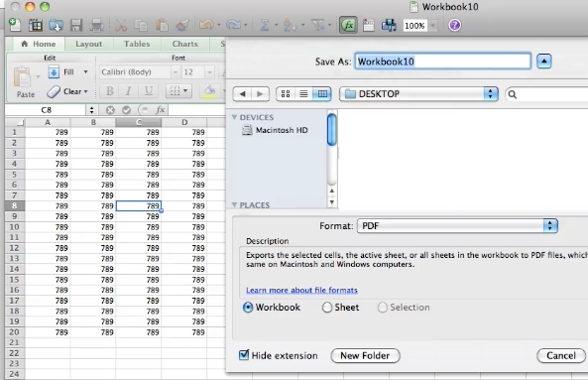Collapse the save dialog with the triangle button
The image size is (588, 380).
[543, 62]
